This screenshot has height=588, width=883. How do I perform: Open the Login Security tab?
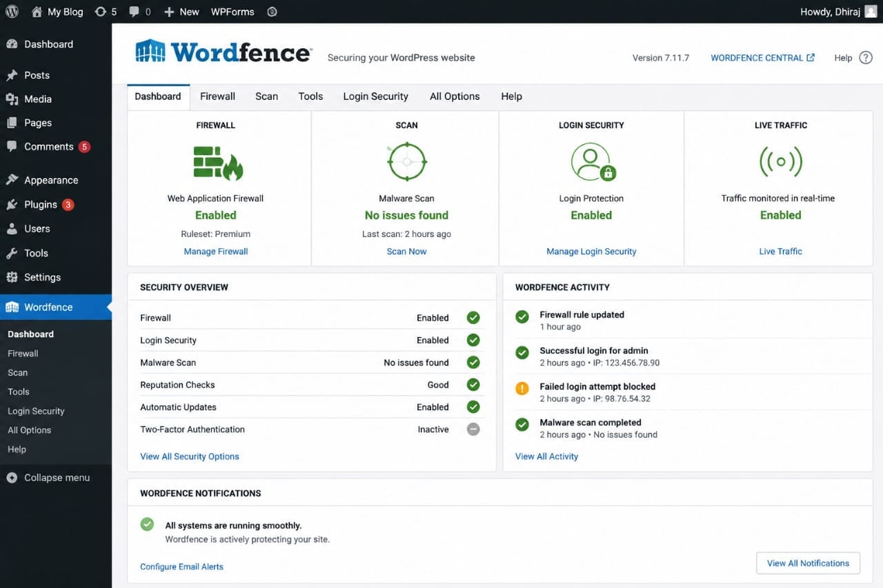click(x=376, y=97)
